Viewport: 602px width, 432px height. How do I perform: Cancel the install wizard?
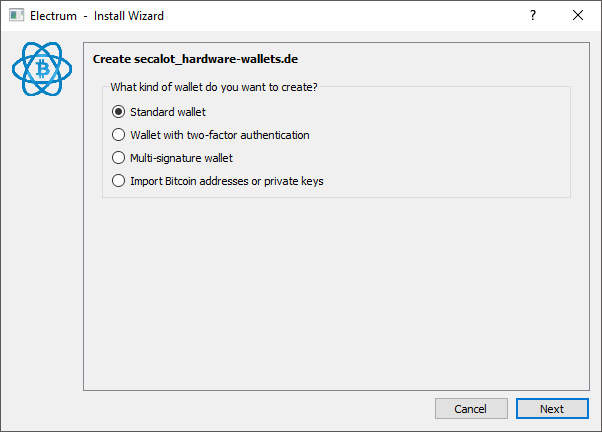(x=471, y=409)
